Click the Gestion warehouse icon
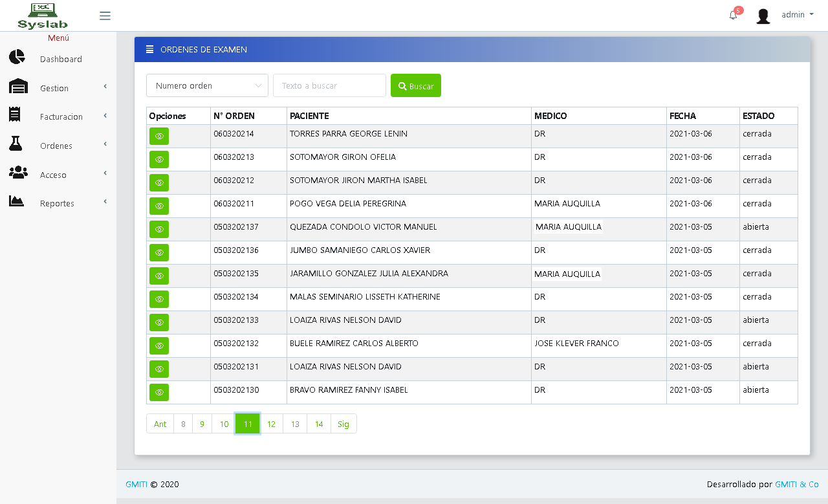 [x=18, y=86]
